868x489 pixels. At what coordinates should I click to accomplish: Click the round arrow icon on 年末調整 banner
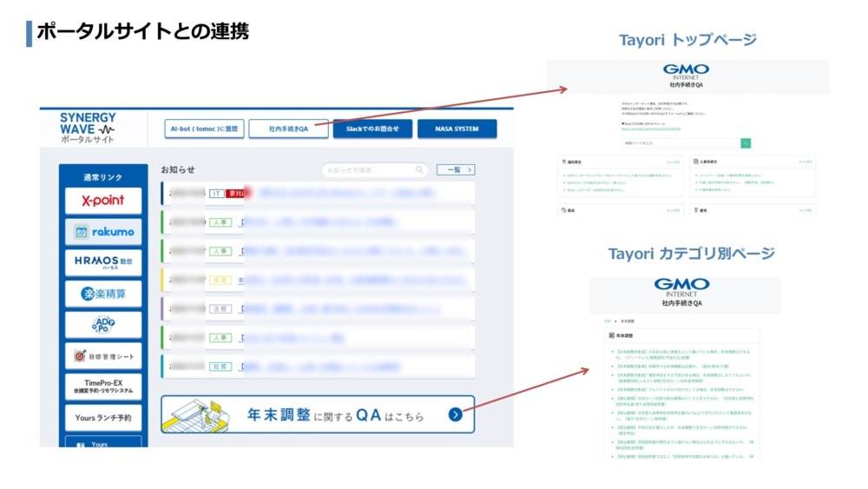(455, 415)
